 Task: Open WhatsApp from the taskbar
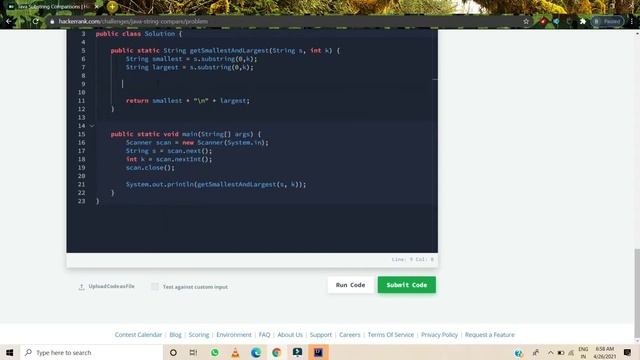pyautogui.click(x=215, y=352)
